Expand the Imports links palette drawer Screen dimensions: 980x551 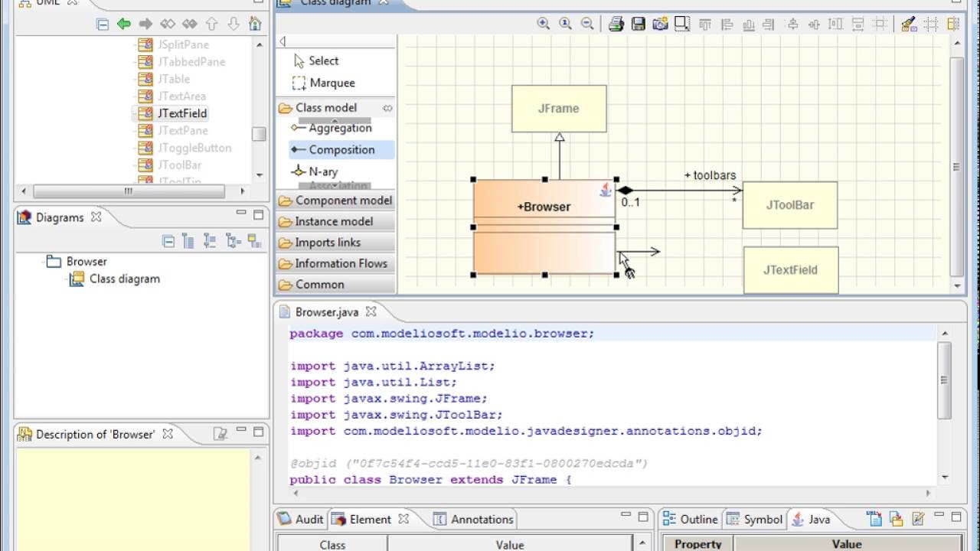(x=335, y=243)
